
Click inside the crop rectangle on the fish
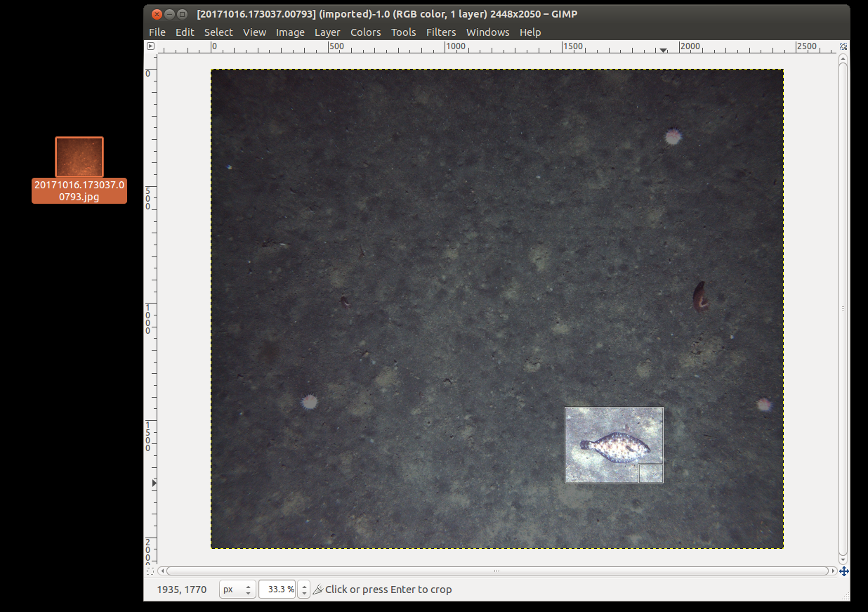614,445
